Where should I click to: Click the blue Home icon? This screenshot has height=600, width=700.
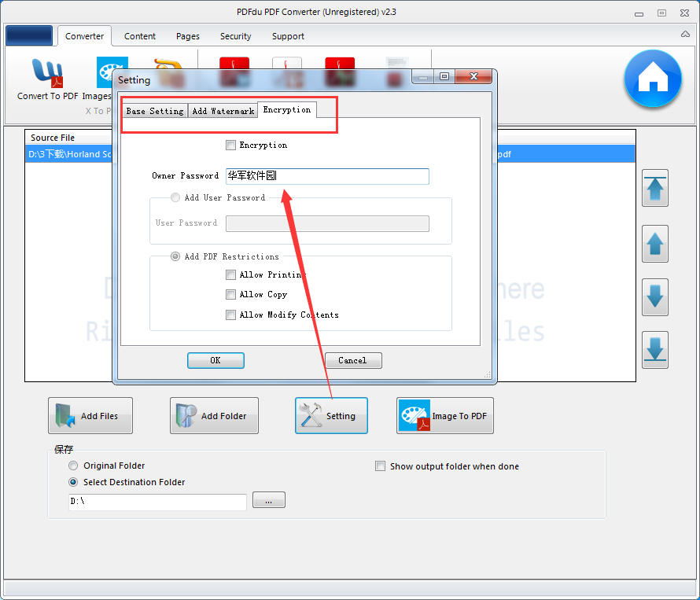point(653,79)
